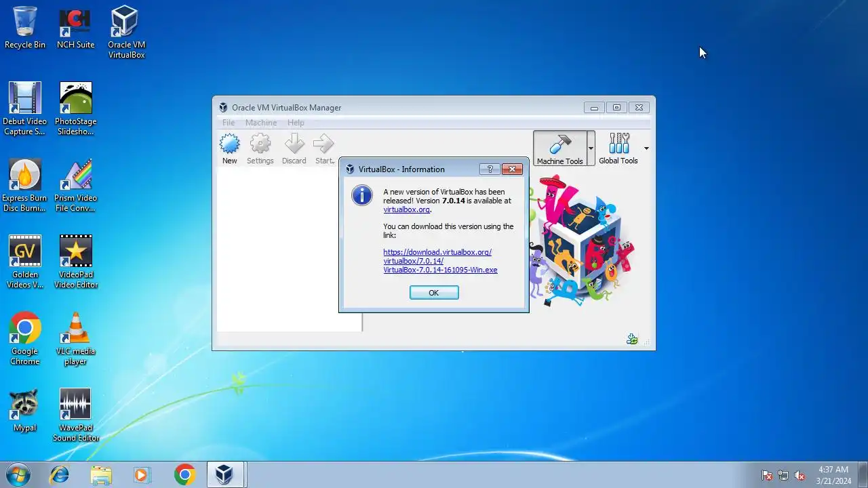The height and width of the screenshot is (488, 868).
Task: Open the Windows Start menu
Action: 18,475
